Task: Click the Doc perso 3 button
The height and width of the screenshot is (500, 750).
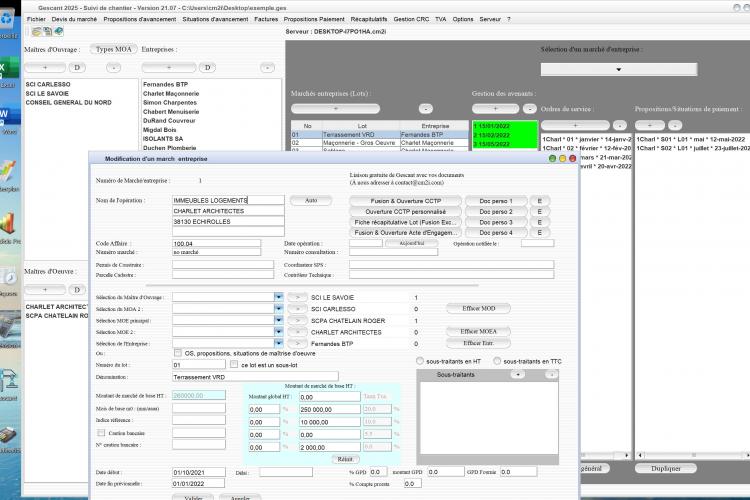Action: point(496,222)
